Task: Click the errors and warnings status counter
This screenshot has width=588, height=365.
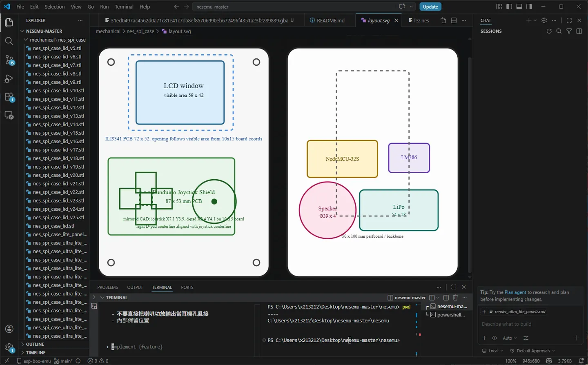Action: click(98, 361)
